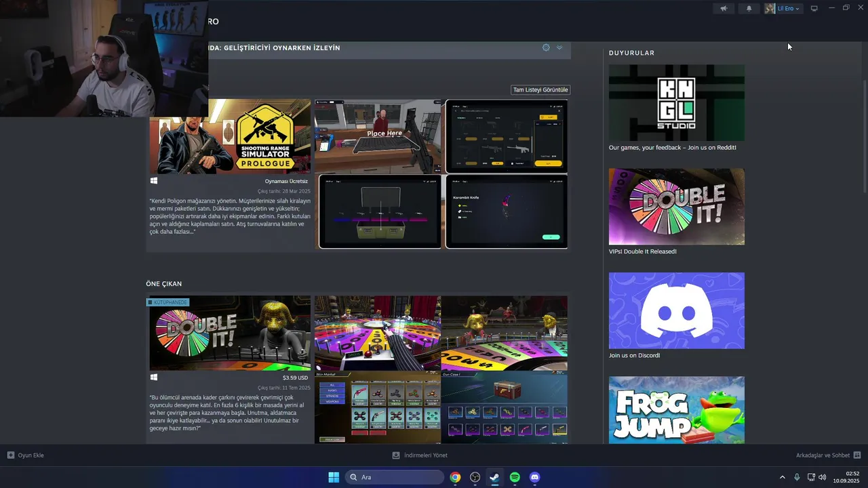
Task: Collapse the livestream section chevron
Action: pyautogui.click(x=559, y=47)
